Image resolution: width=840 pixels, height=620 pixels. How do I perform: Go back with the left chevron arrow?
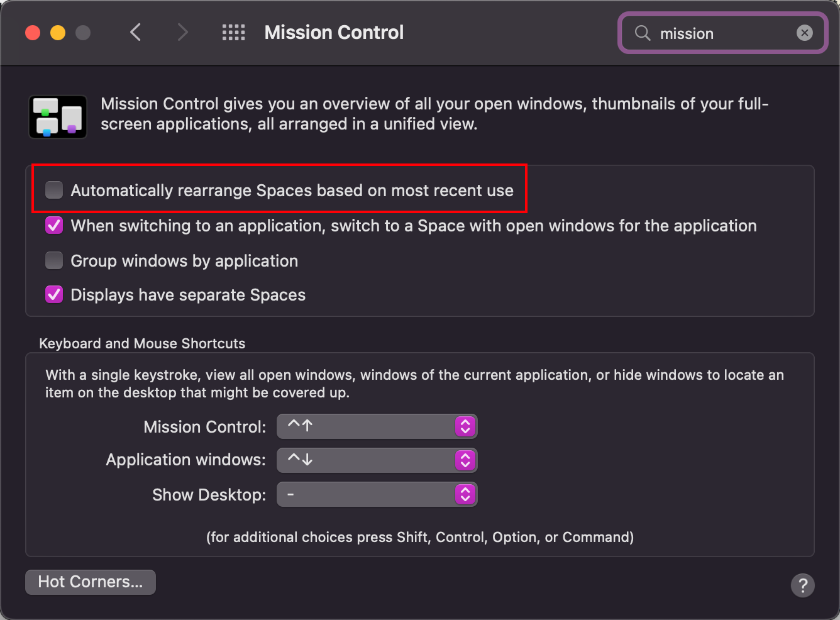coord(135,32)
